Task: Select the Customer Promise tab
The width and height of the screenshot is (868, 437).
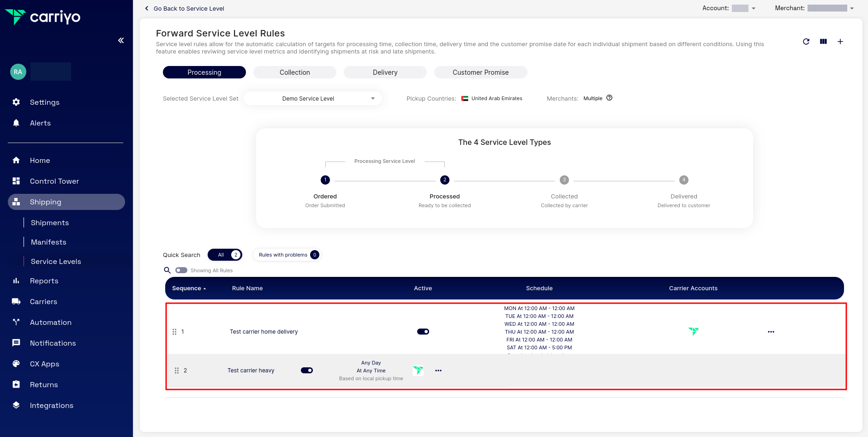Action: (x=480, y=72)
